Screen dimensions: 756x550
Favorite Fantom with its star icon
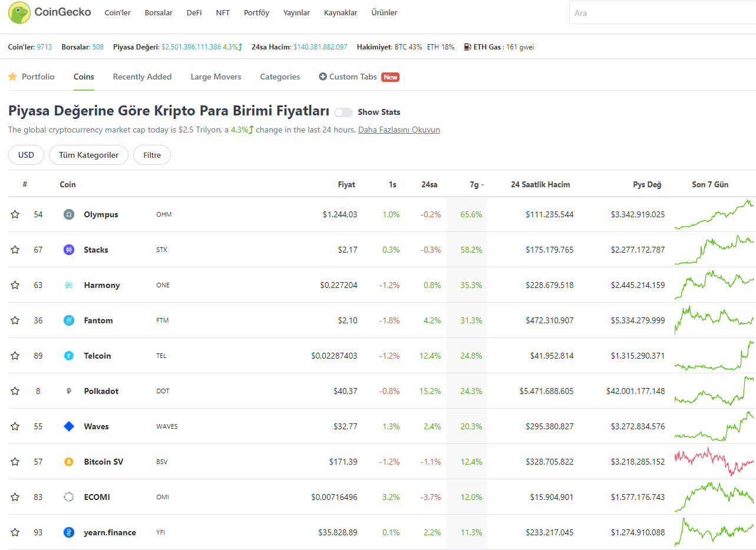pyautogui.click(x=15, y=320)
